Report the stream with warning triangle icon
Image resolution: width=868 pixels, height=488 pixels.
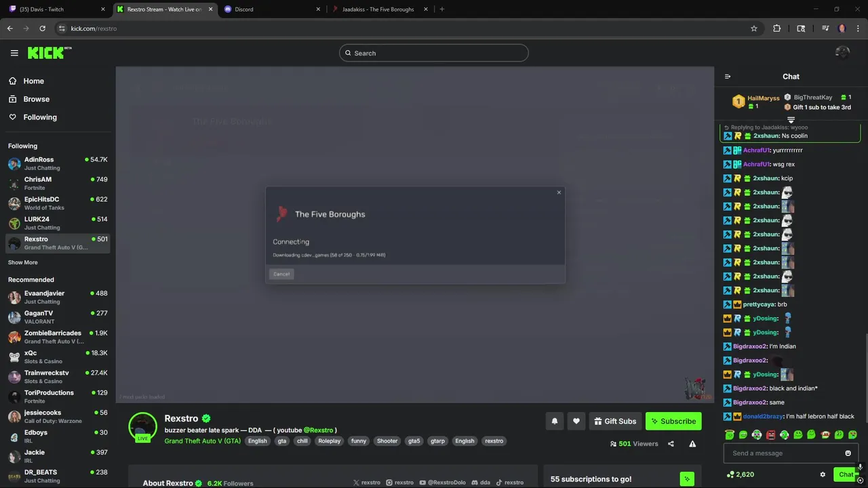(692, 444)
